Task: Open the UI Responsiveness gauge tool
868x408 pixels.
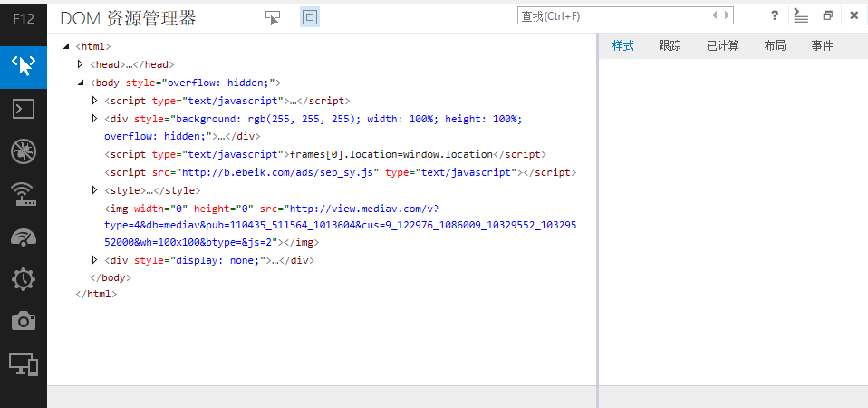Action: 24,237
